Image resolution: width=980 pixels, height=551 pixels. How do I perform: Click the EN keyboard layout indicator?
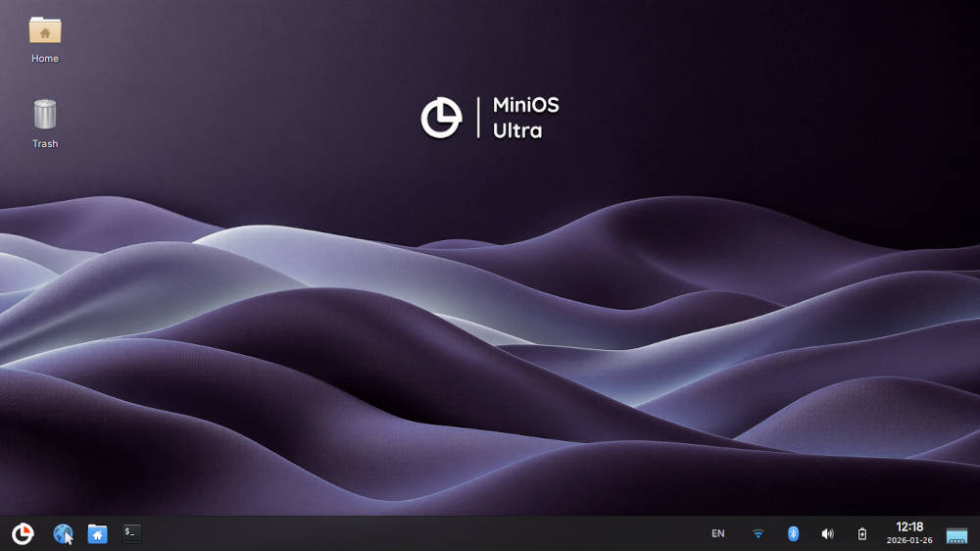tap(718, 533)
